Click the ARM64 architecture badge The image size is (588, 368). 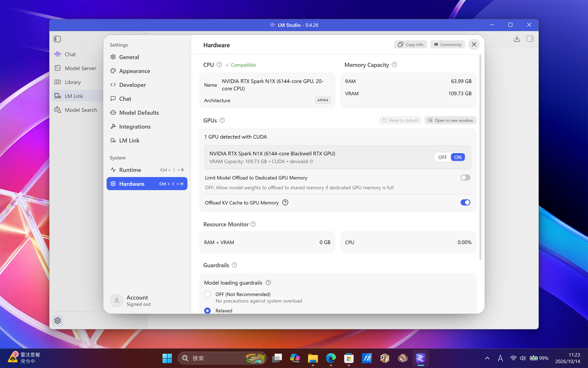(x=323, y=100)
